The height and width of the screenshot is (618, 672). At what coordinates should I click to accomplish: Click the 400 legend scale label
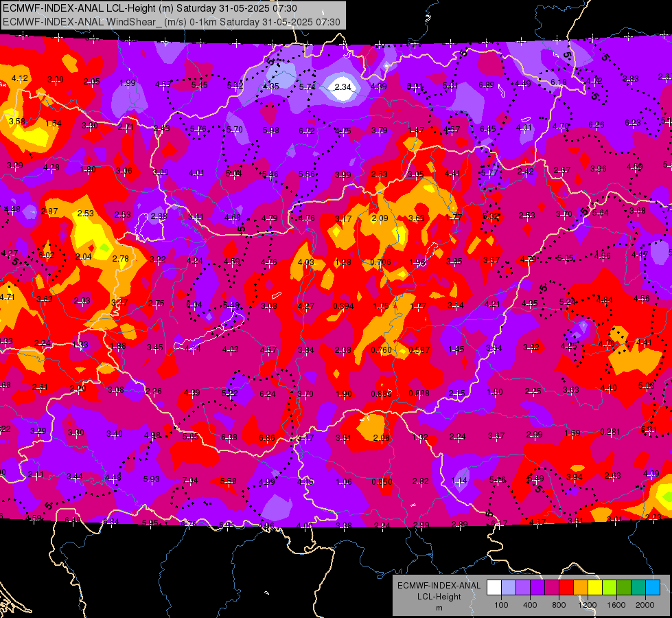[530, 605]
